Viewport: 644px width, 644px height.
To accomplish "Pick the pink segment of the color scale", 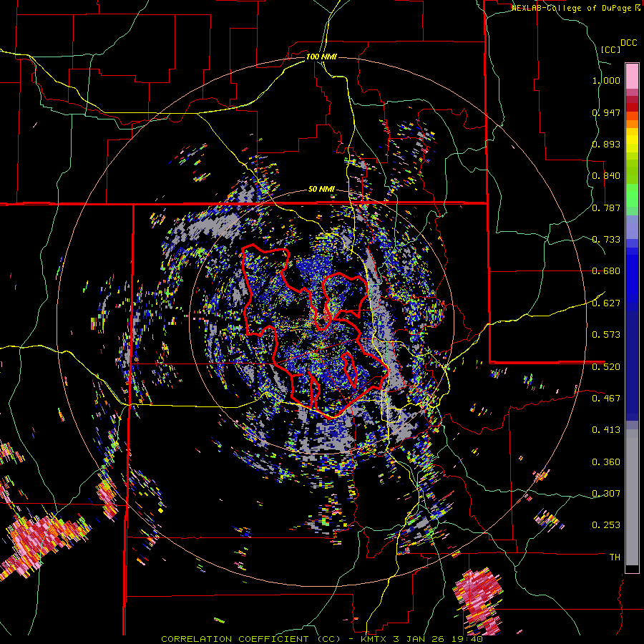I will click(x=632, y=77).
